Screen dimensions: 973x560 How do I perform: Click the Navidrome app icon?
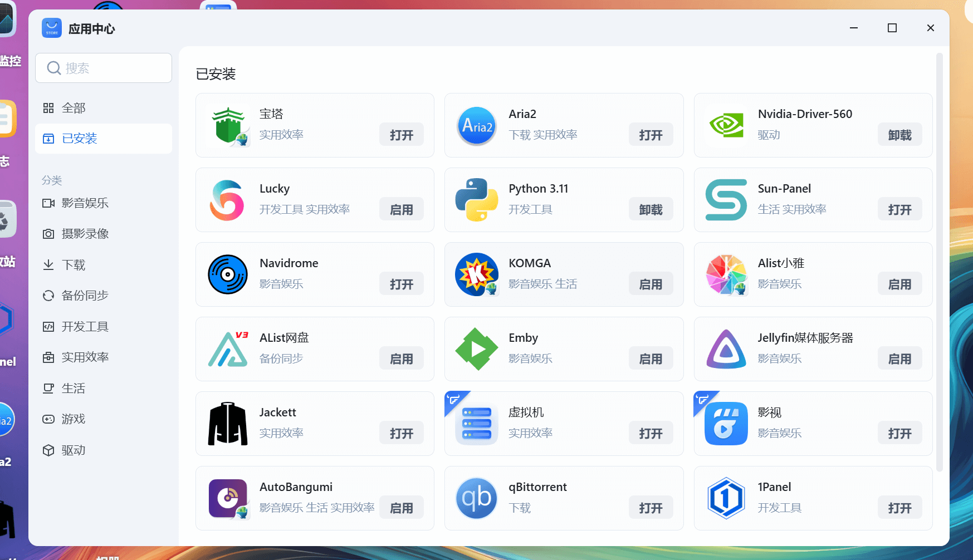point(228,274)
